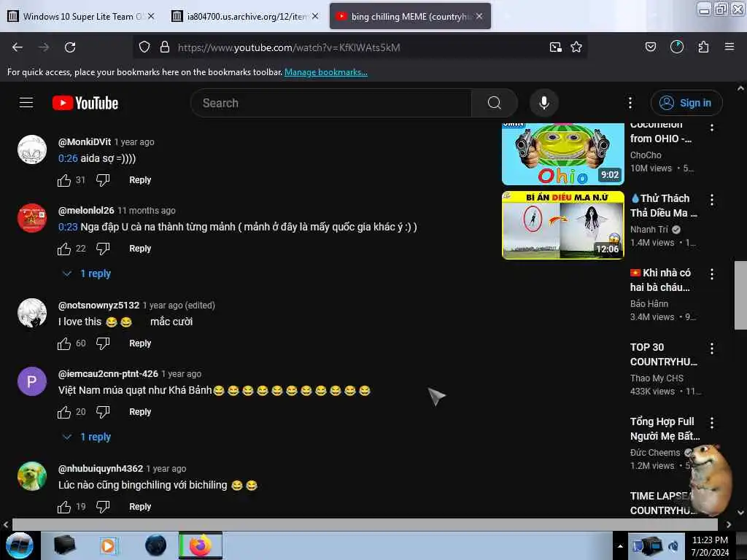Close the Windows 10 Super Lite tab

[x=151, y=16]
